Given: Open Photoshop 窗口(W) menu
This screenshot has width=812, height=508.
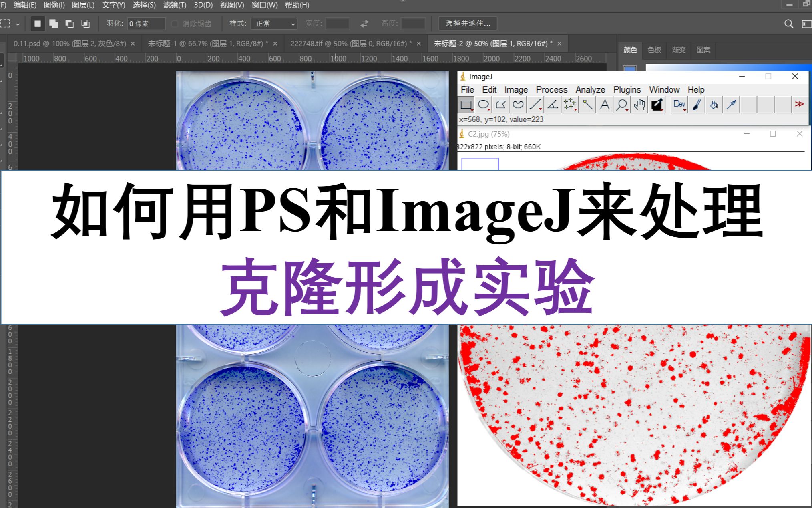Looking at the screenshot, I should (x=265, y=5).
